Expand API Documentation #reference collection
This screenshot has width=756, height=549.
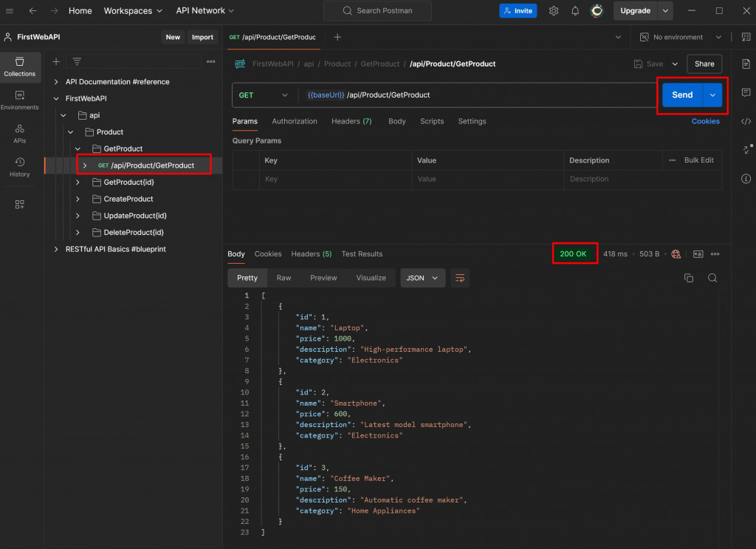click(56, 81)
